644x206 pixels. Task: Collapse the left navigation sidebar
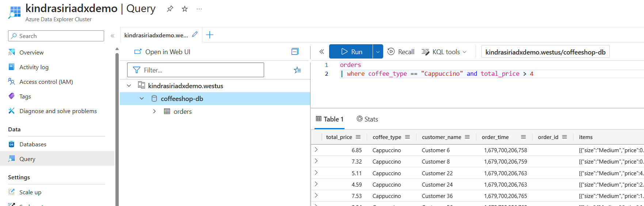(x=113, y=36)
